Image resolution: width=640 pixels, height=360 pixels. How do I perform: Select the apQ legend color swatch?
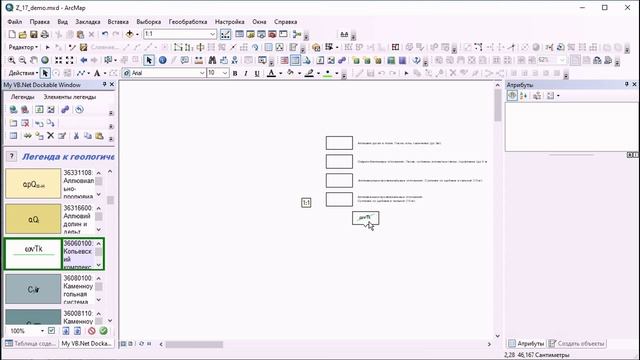[33, 184]
